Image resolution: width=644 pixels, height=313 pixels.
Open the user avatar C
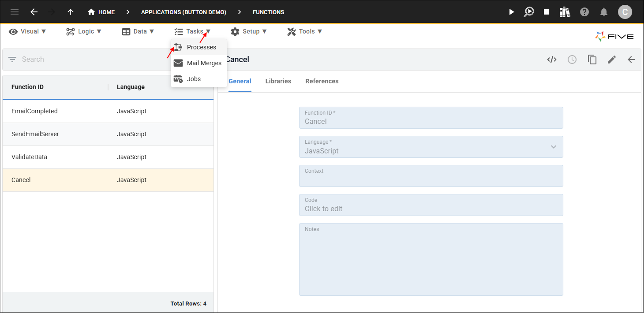(x=625, y=12)
